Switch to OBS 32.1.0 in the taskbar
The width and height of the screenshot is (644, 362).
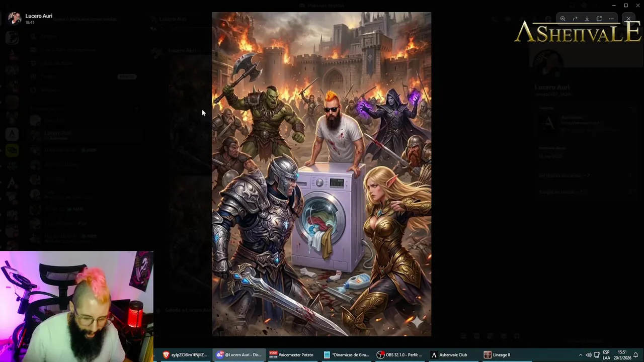400,355
